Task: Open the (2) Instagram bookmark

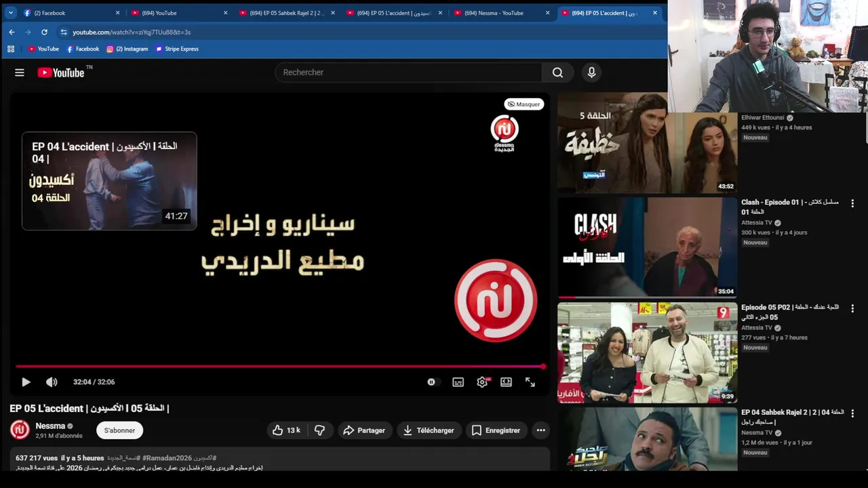Action: click(127, 49)
